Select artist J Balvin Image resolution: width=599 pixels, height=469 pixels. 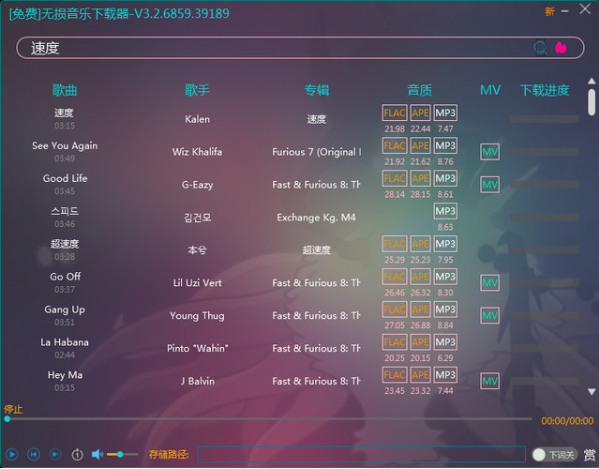198,381
